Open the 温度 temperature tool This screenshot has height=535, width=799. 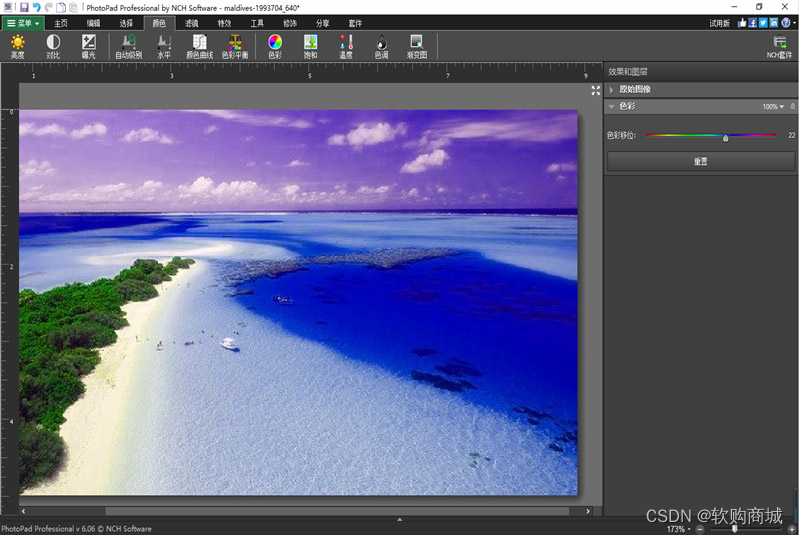tap(346, 46)
